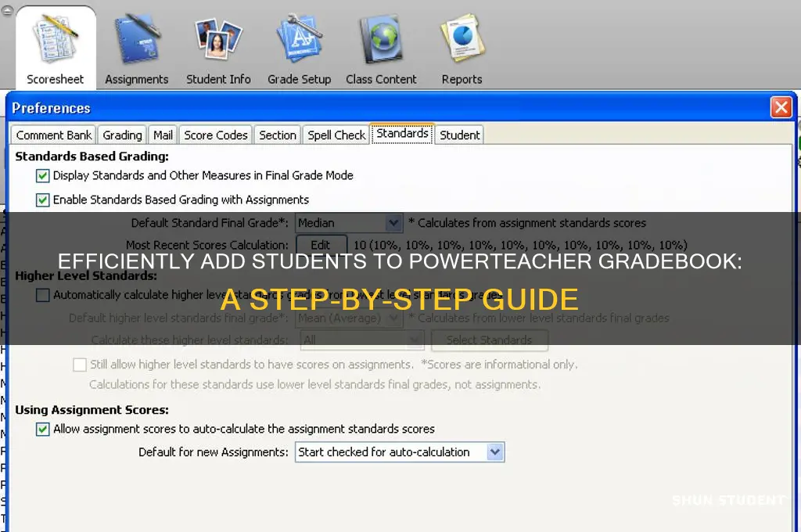The height and width of the screenshot is (532, 801).
Task: Open the Assignments notebook icon
Action: (x=136, y=40)
